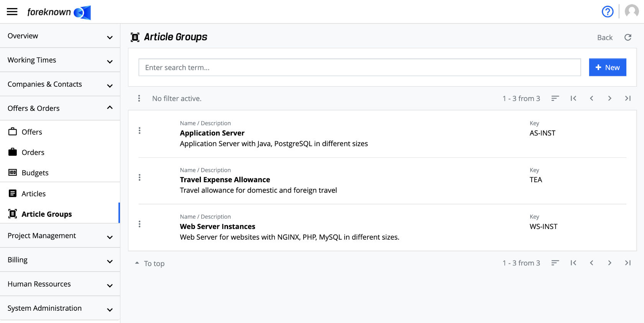Collapse the Offers & Orders section
The width and height of the screenshot is (644, 323).
point(60,108)
